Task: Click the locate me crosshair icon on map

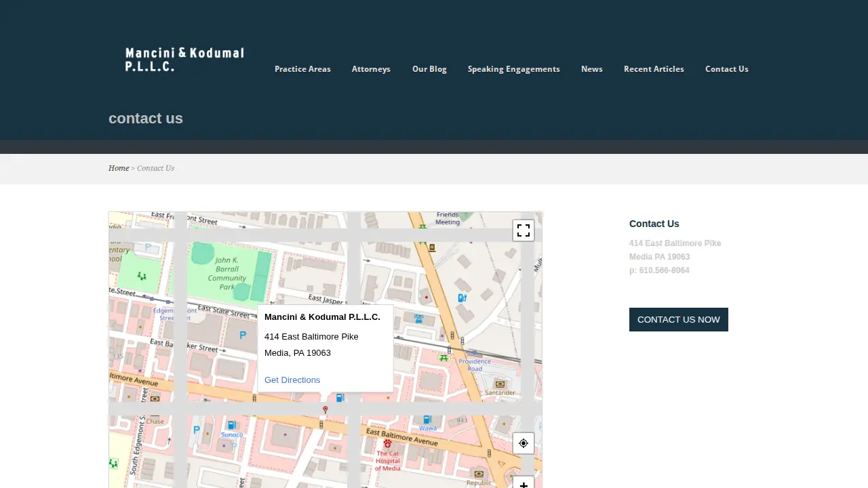Action: 524,443
